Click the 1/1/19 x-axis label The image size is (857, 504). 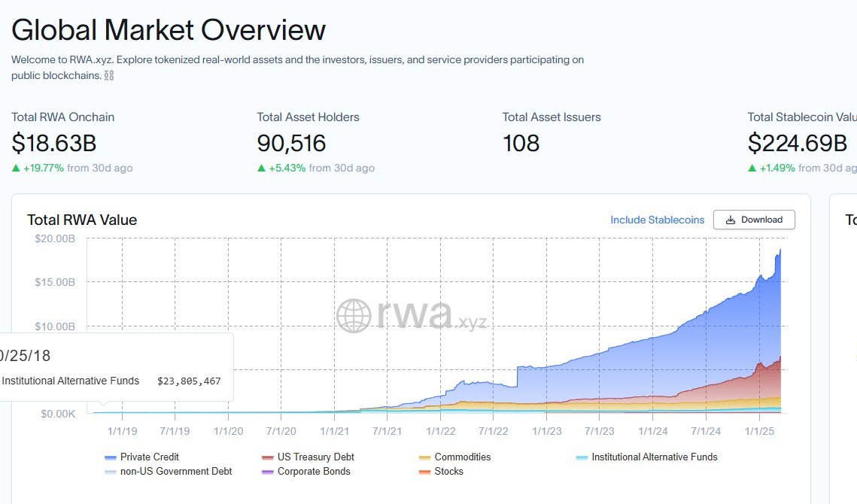[122, 431]
